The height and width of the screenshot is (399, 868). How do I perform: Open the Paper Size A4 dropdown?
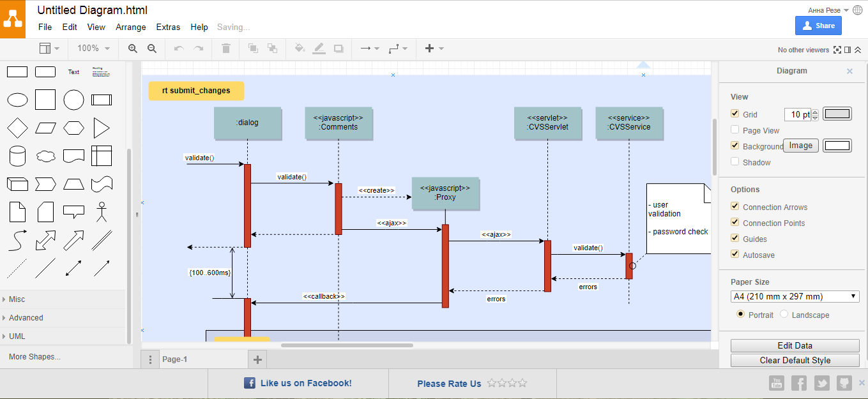[x=795, y=296]
